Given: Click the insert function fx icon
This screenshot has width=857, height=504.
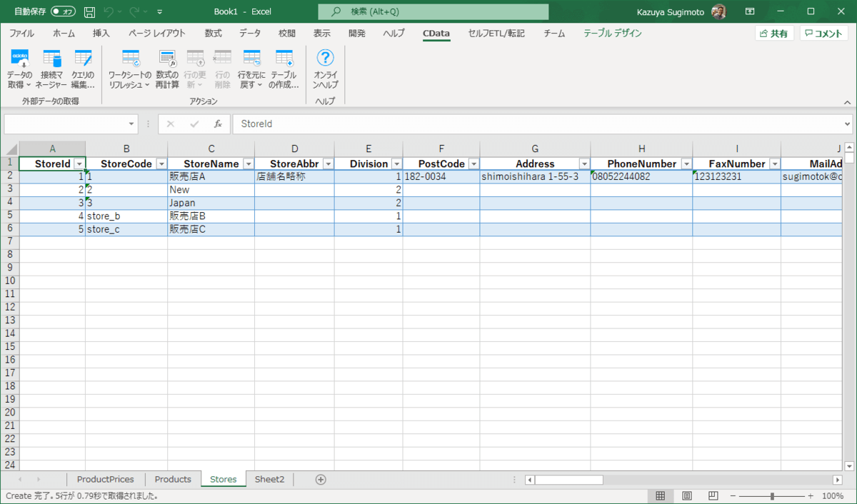Looking at the screenshot, I should pyautogui.click(x=218, y=124).
